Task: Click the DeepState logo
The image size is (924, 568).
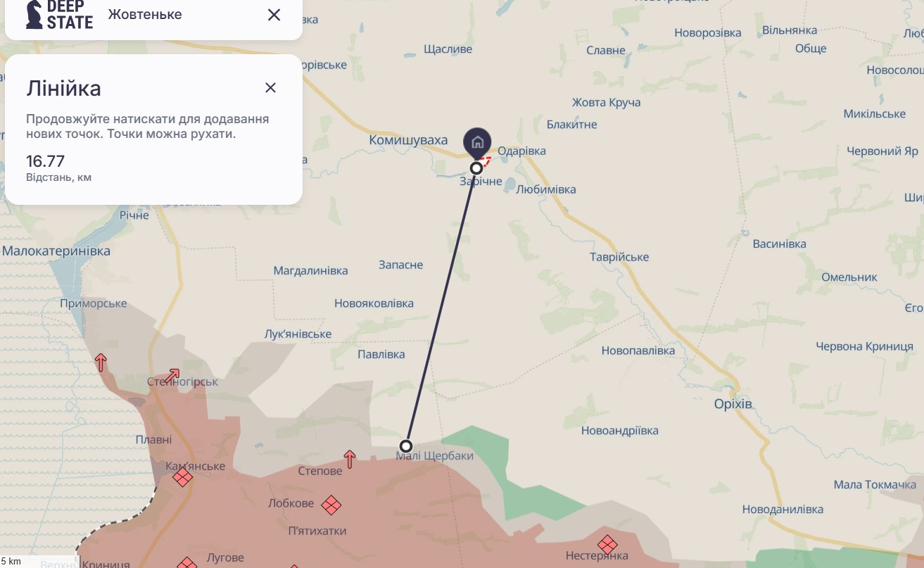Action: 59,14
